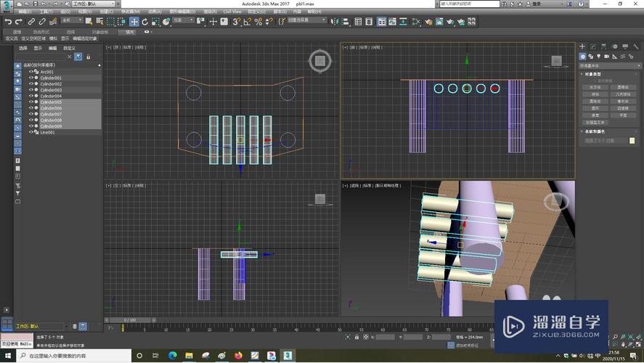Open the Motion panel tab icon
The height and width of the screenshot is (363, 644).
(x=614, y=46)
